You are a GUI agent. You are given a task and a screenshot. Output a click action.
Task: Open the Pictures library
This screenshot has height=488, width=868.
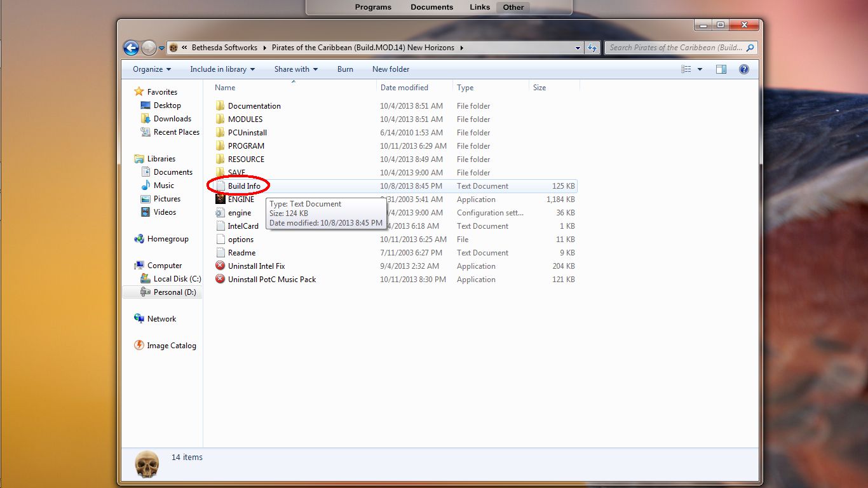point(166,199)
